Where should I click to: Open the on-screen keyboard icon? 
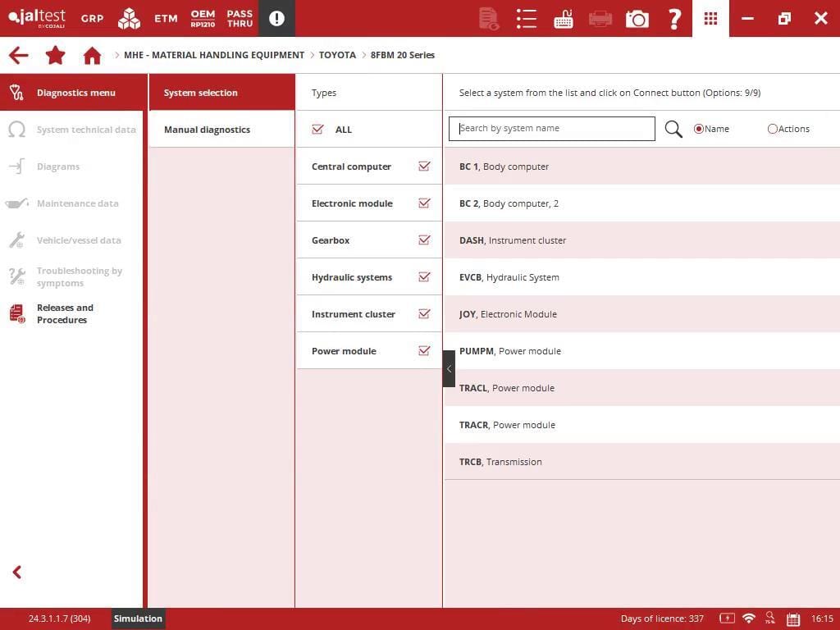coord(564,18)
